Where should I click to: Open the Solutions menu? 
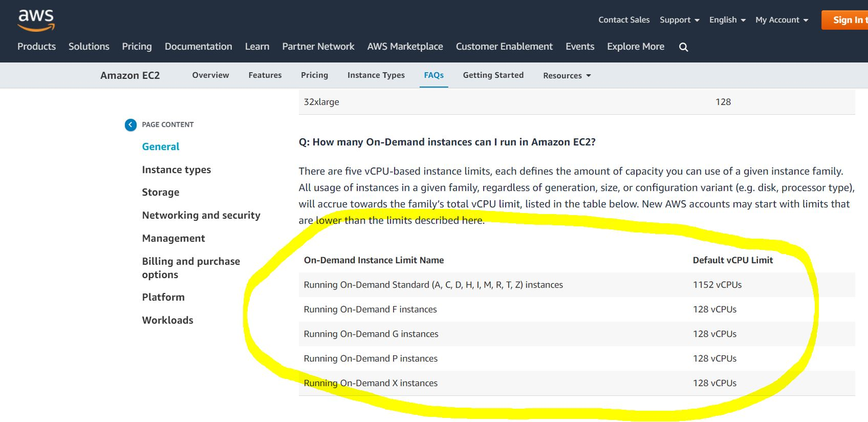coord(89,46)
